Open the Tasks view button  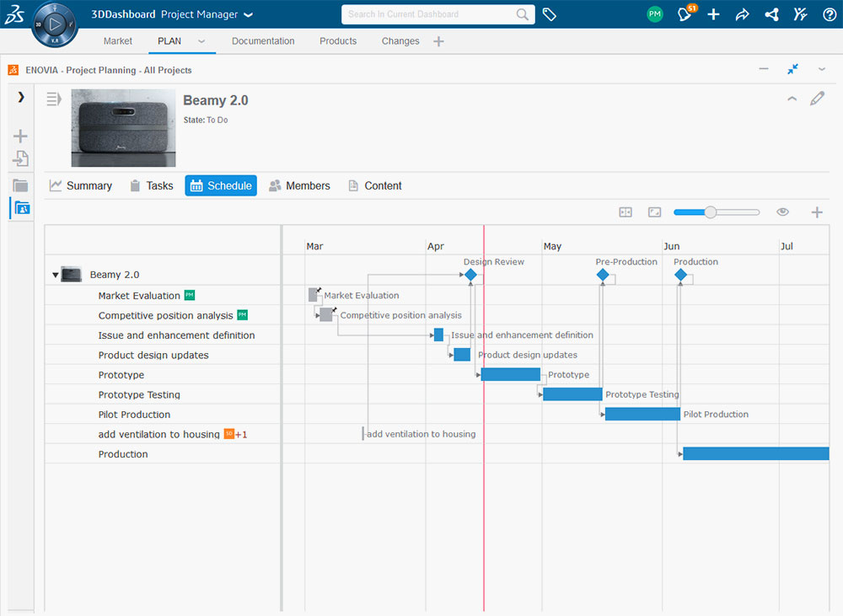click(151, 185)
